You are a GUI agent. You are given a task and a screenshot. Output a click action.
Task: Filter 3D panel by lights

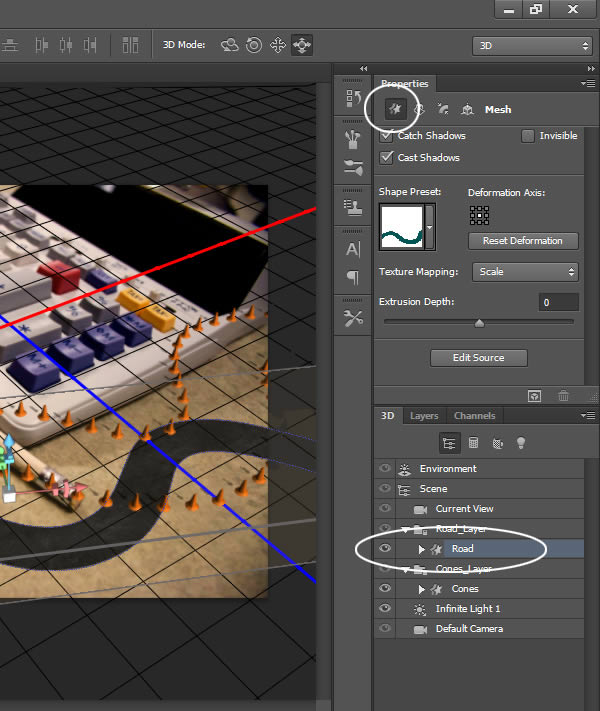tap(521, 443)
